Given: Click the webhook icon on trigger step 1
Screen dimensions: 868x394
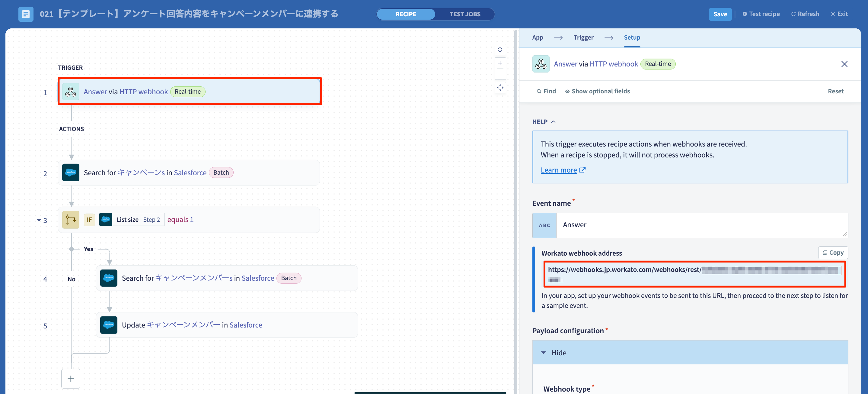Looking at the screenshot, I should click(71, 92).
